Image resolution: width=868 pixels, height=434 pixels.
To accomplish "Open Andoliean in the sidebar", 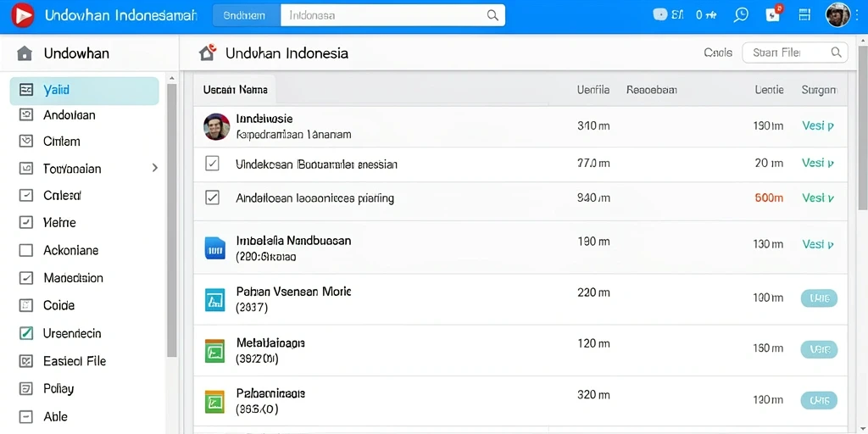I will [70, 115].
